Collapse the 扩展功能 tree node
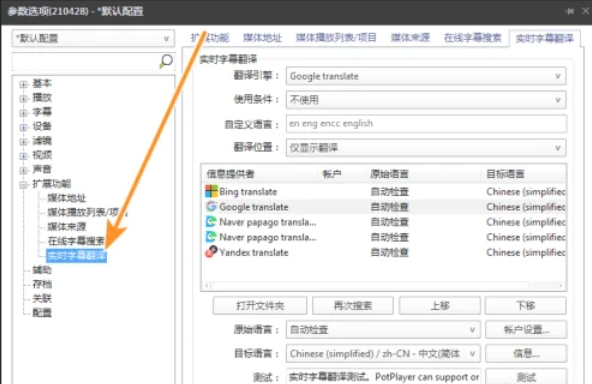592x384 pixels. [23, 185]
